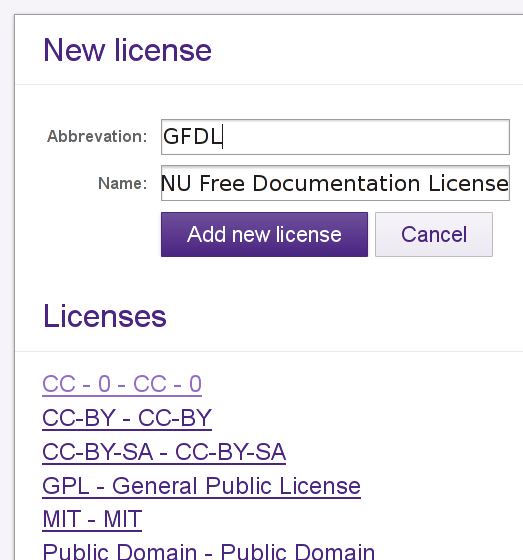Viewport: 523px width, 560px height.
Task: Click the Licenses section heading
Action: [105, 316]
